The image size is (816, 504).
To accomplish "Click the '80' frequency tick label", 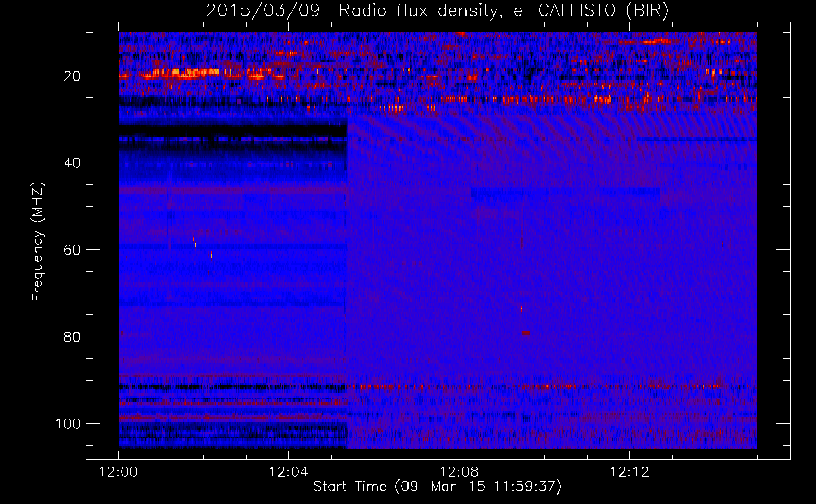I will point(72,337).
